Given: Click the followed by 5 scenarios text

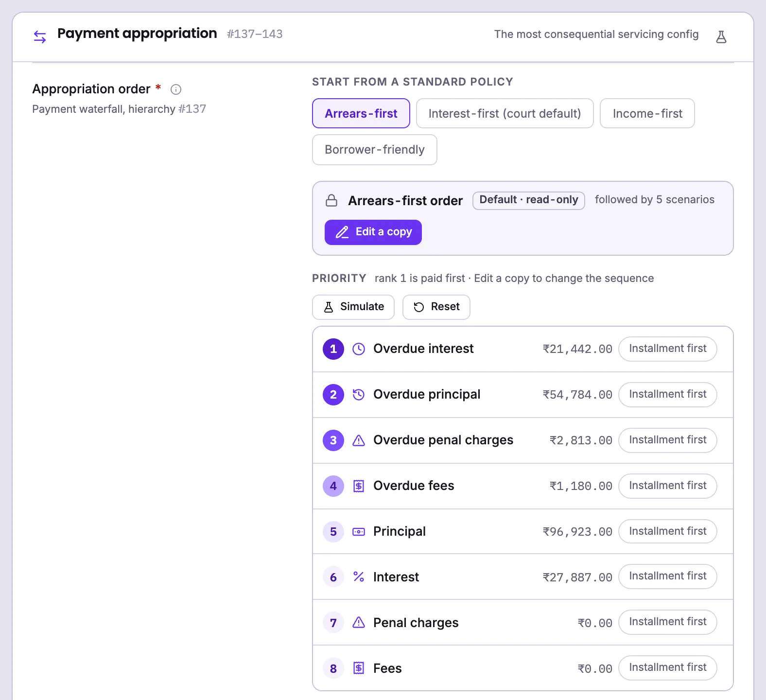Looking at the screenshot, I should tap(655, 200).
